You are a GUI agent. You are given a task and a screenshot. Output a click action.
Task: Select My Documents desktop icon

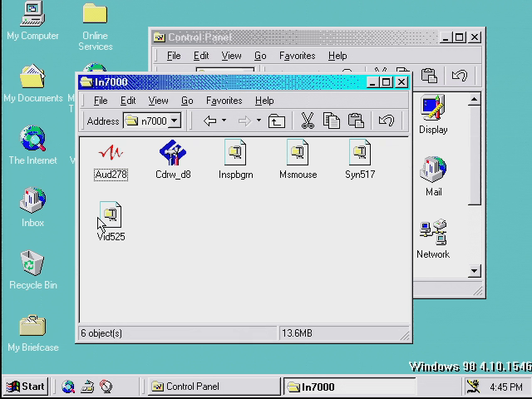(32, 76)
